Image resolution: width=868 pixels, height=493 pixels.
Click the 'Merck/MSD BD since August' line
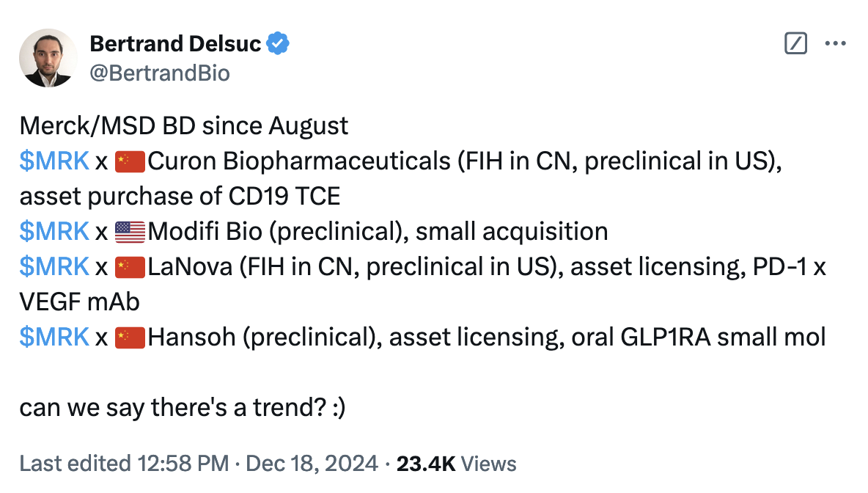pyautogui.click(x=184, y=126)
